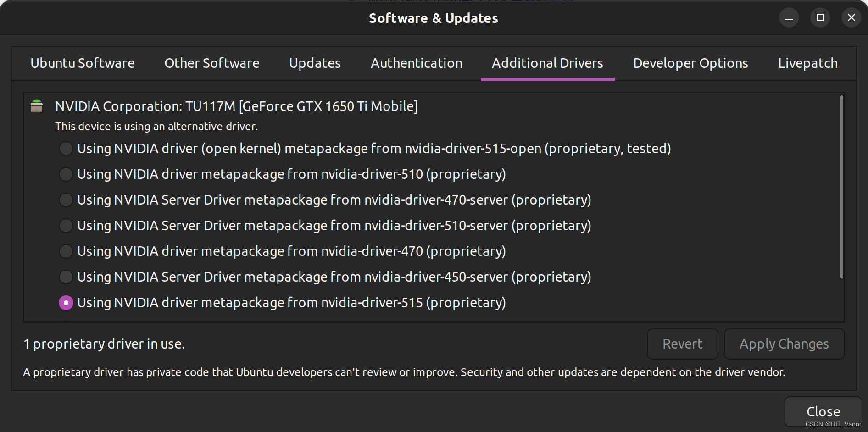The height and width of the screenshot is (432, 868).
Task: Click the NVIDIA device hardware card icon
Action: [x=37, y=106]
